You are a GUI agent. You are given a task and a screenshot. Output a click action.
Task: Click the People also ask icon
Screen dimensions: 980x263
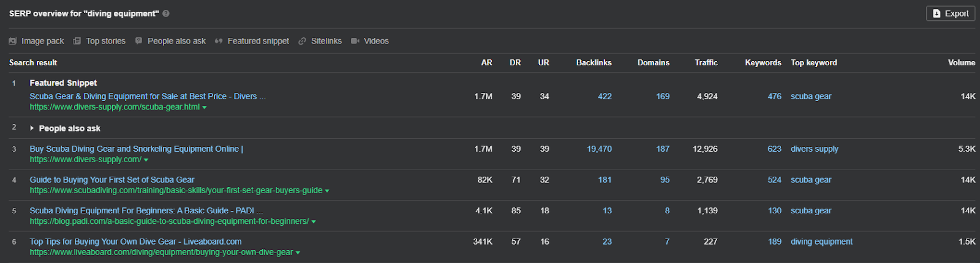[x=139, y=41]
